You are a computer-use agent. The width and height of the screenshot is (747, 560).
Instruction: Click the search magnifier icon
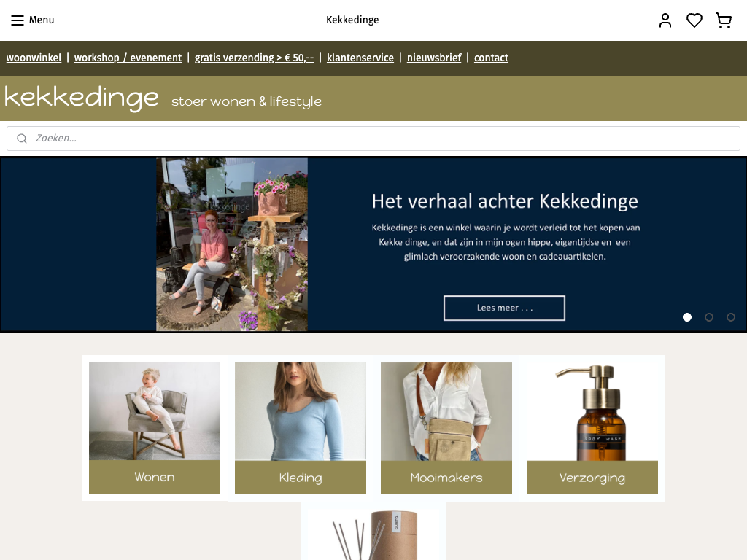(22, 139)
